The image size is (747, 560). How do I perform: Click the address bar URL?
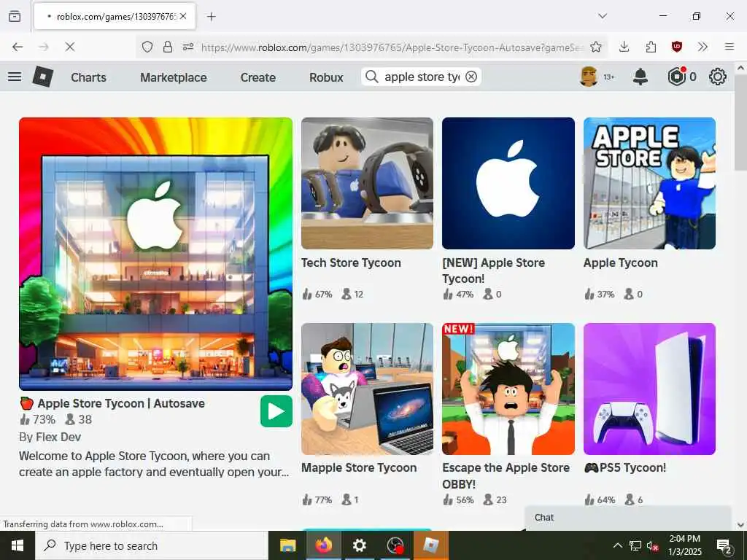(x=392, y=47)
